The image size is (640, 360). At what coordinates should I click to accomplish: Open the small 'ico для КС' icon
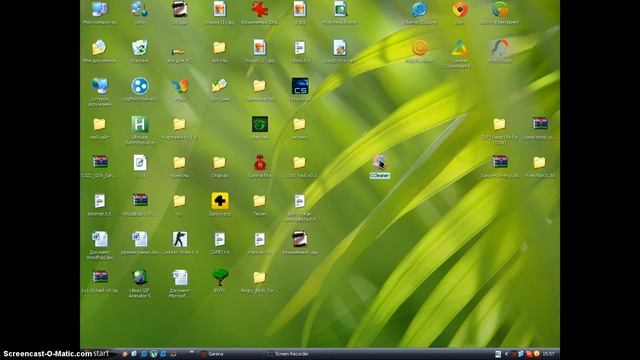point(178,52)
